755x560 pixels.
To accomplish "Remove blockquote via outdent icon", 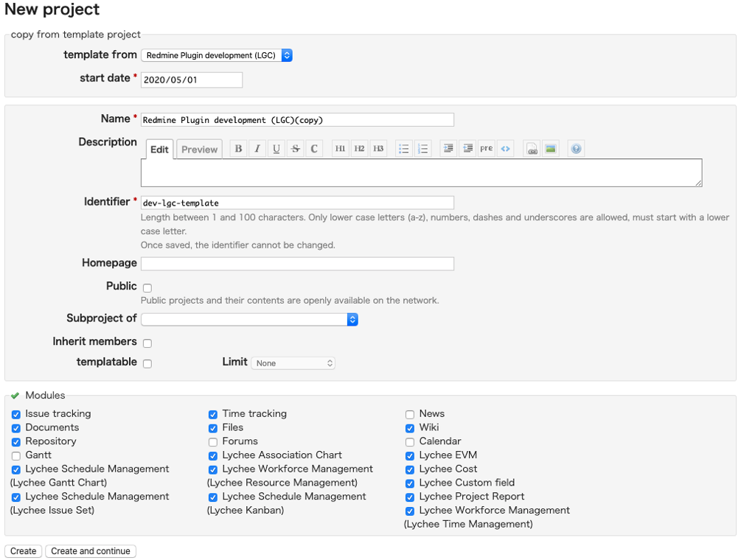I will point(467,149).
